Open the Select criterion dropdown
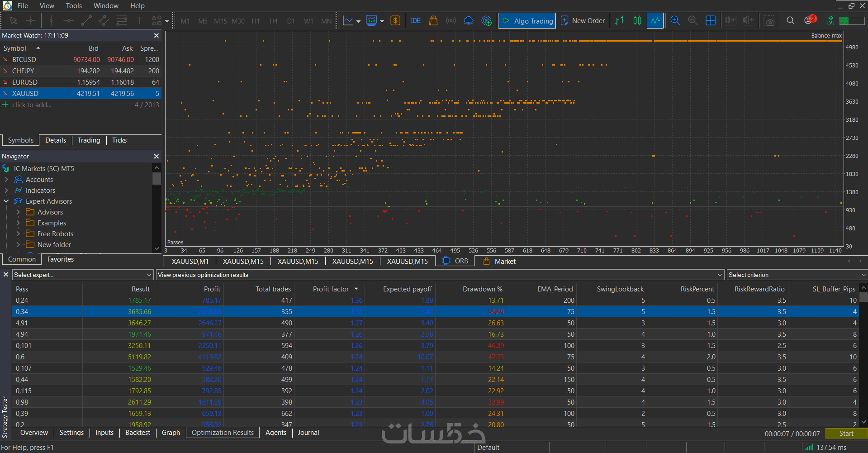 click(x=797, y=275)
